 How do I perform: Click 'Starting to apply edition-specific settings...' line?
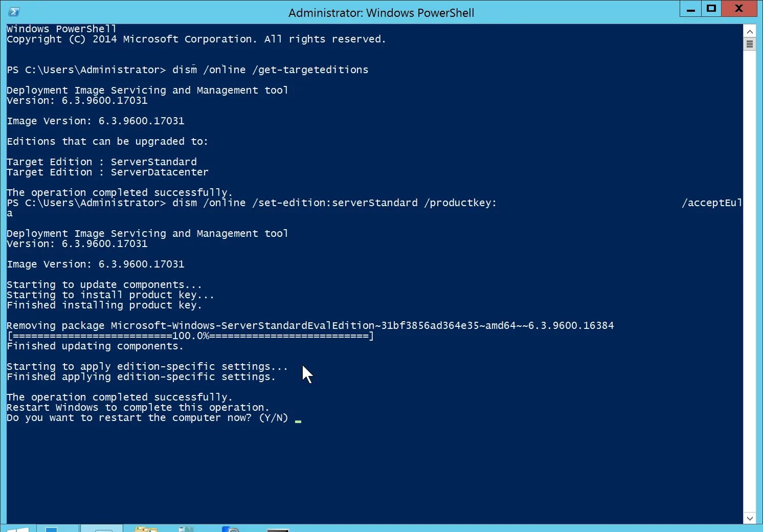coord(147,366)
